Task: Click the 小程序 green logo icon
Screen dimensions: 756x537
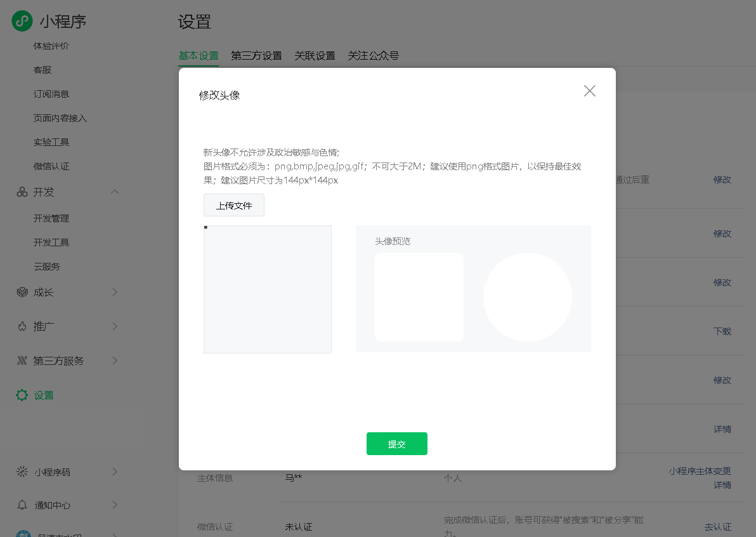Action: tap(22, 21)
